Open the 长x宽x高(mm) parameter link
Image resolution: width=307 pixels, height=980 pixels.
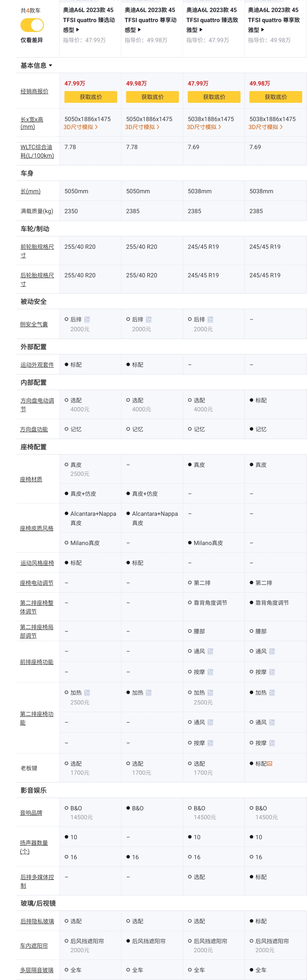pyautogui.click(x=32, y=123)
